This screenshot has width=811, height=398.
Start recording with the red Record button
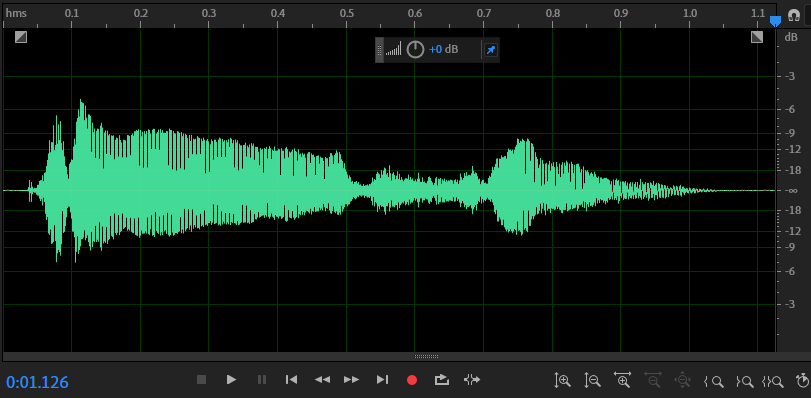[412, 380]
